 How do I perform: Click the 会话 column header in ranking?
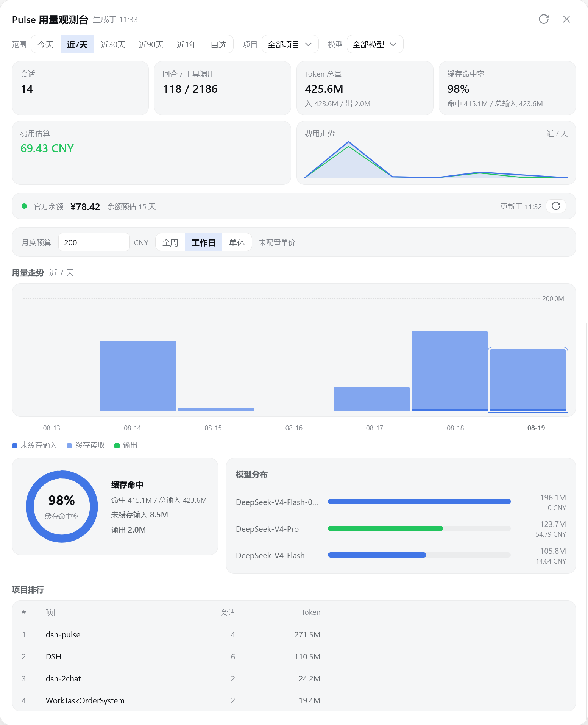pyautogui.click(x=228, y=612)
